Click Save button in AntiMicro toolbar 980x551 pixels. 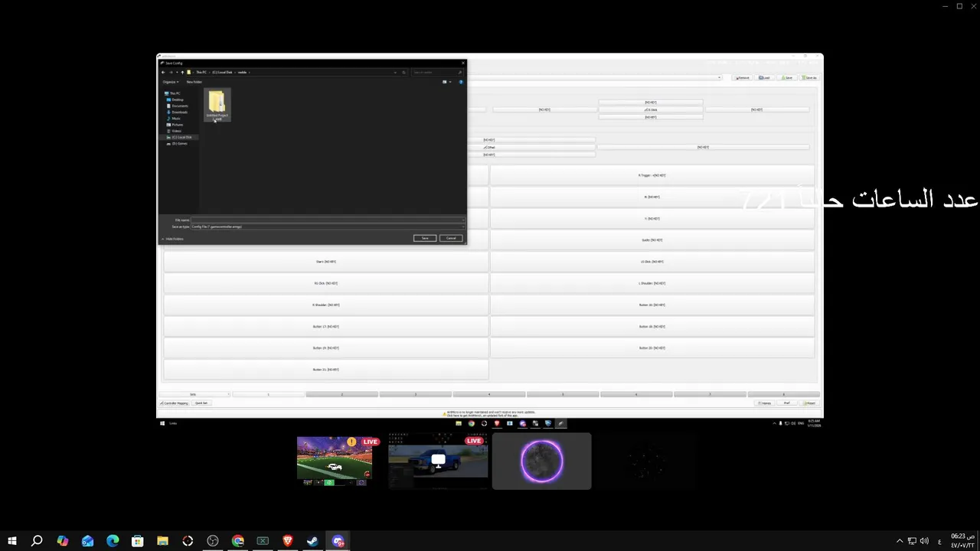click(787, 77)
